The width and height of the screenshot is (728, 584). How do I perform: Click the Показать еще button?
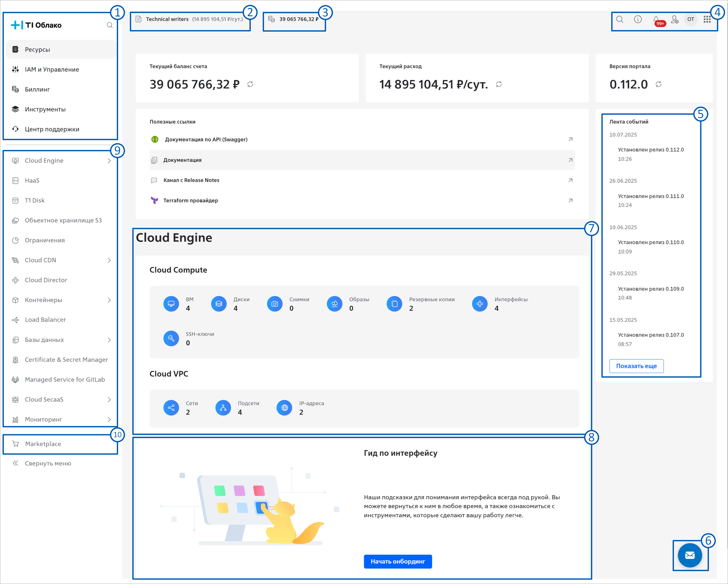tap(636, 366)
